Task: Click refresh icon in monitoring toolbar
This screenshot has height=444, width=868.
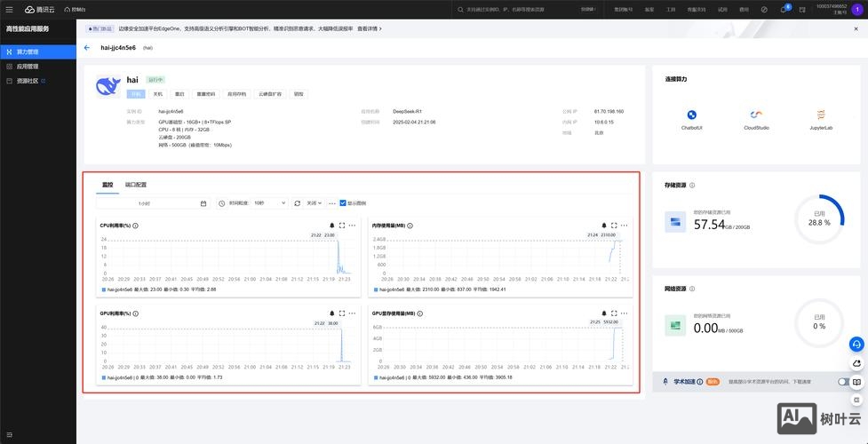Action: (x=298, y=203)
